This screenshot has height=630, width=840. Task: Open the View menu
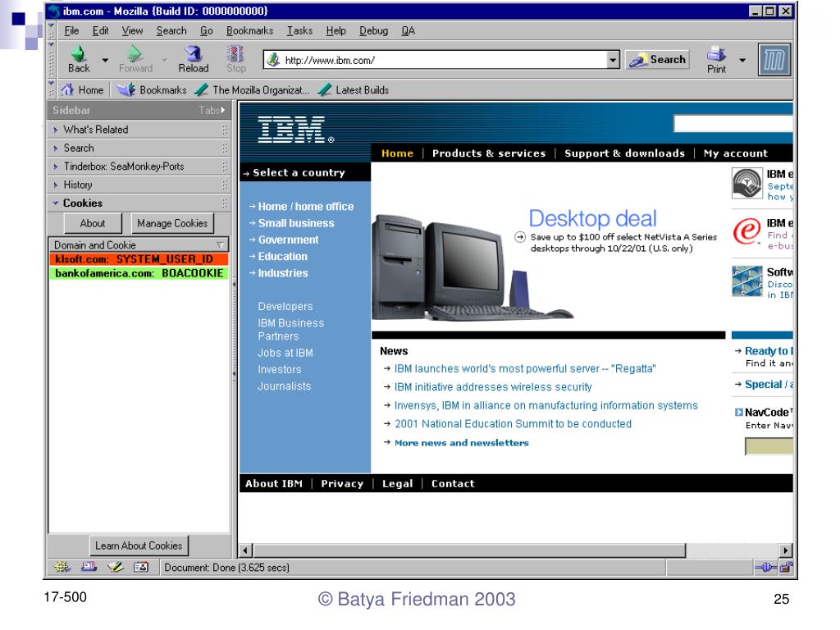[132, 30]
